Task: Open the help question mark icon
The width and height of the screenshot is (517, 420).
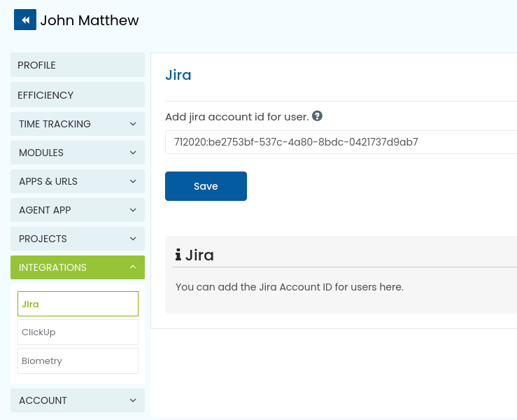Action: coord(317,116)
